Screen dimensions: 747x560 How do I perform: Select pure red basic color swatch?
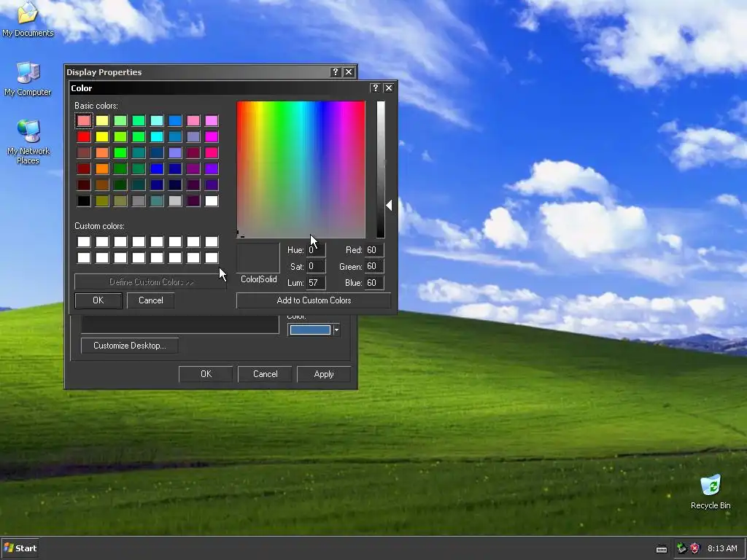click(84, 136)
